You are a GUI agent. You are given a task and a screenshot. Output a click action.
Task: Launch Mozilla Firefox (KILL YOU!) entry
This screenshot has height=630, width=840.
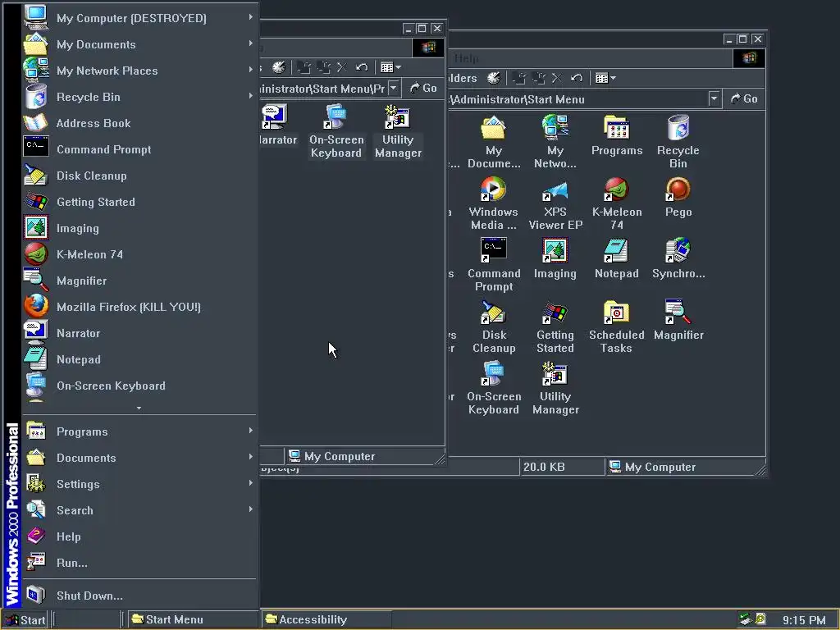point(139,307)
